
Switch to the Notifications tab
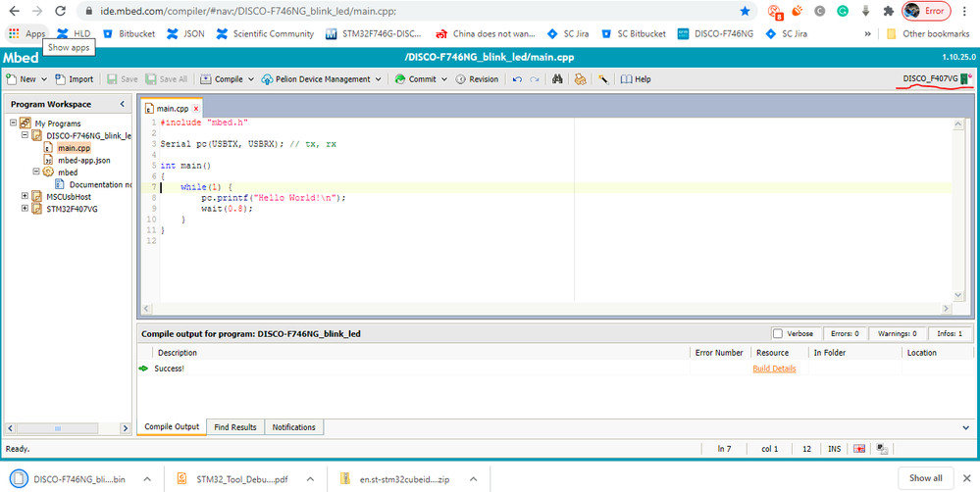pos(293,427)
